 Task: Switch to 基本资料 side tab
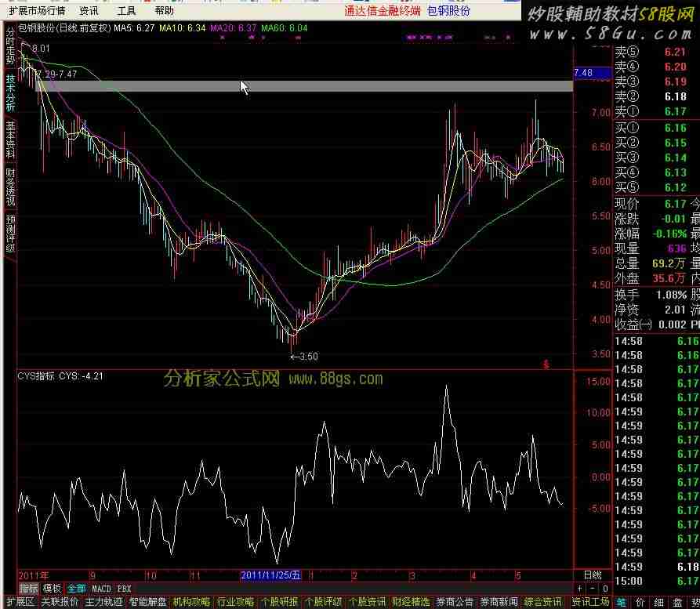pyautogui.click(x=10, y=140)
